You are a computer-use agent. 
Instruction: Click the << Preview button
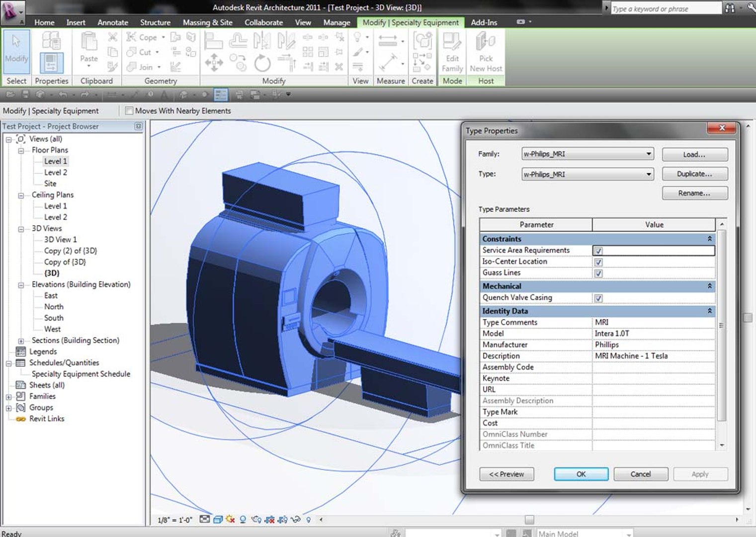point(506,474)
